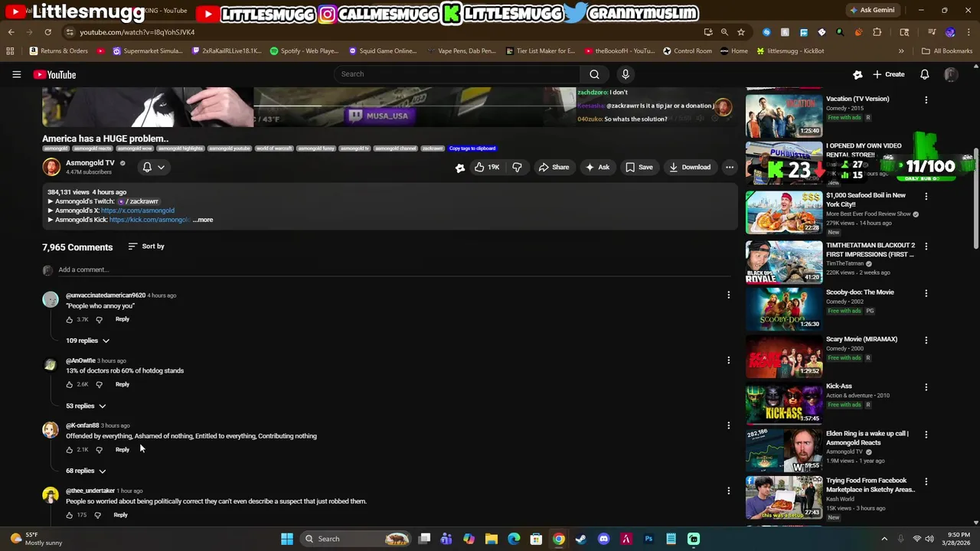Open options for Kick-Ass recommendation
980x551 pixels.
(926, 387)
